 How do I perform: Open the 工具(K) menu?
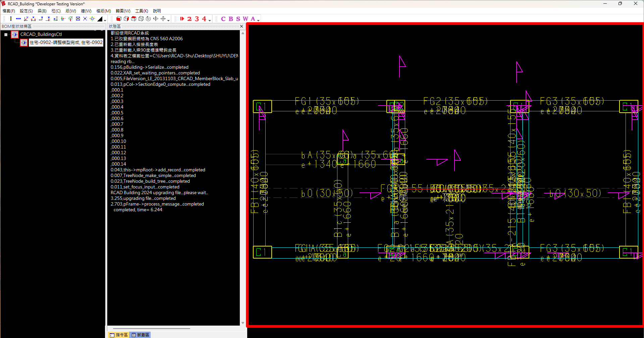[x=142, y=11]
